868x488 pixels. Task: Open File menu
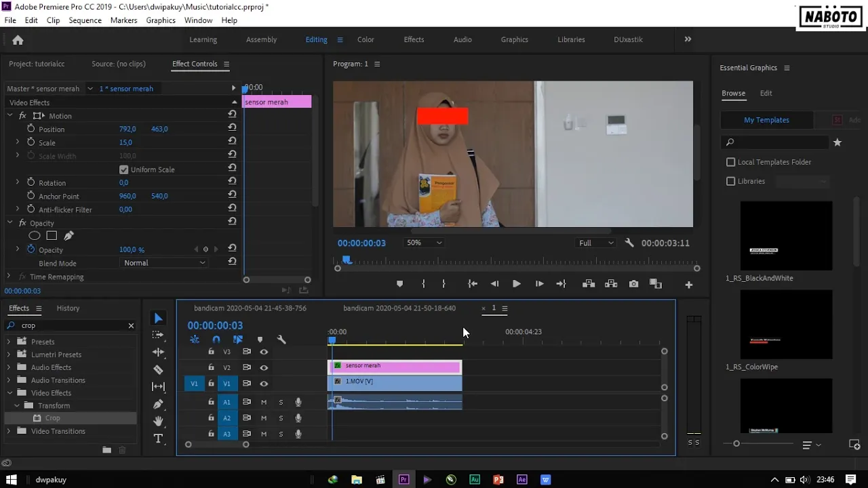pyautogui.click(x=10, y=20)
